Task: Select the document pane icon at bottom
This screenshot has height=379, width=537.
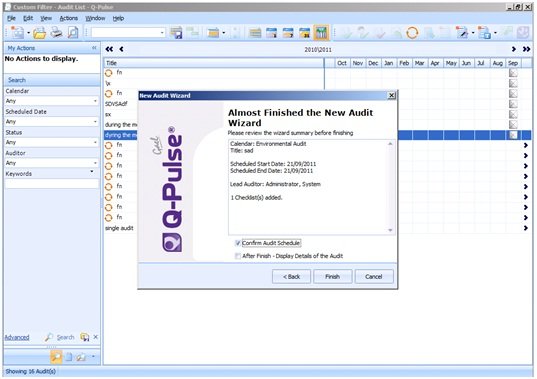Action: pyautogui.click(x=69, y=357)
